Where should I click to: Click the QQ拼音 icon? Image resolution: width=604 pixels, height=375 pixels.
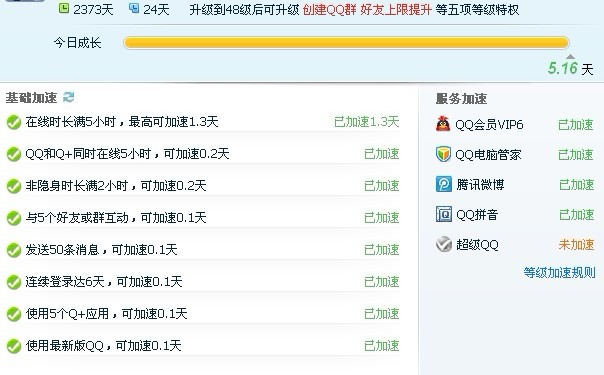(x=444, y=214)
